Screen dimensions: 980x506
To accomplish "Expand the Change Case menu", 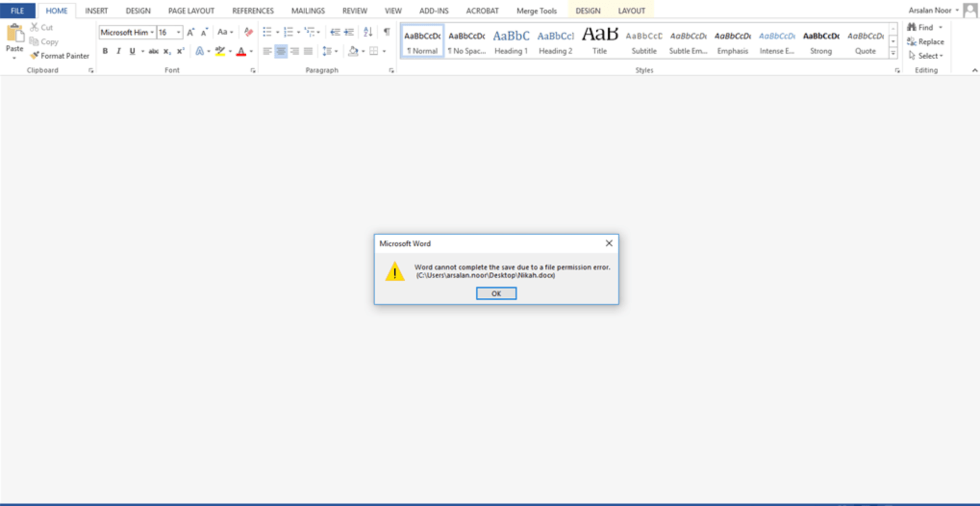I will click(225, 32).
